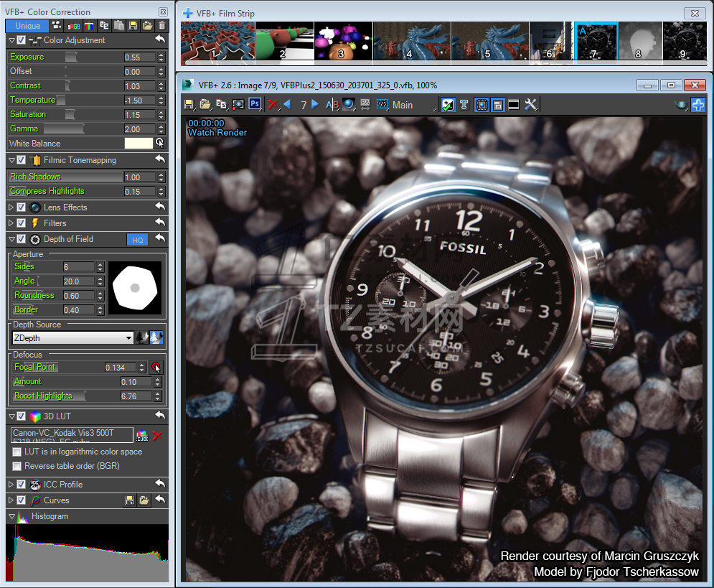Reset Color Adjustment with its undo arrow
The width and height of the screenshot is (714, 588).
(x=160, y=40)
